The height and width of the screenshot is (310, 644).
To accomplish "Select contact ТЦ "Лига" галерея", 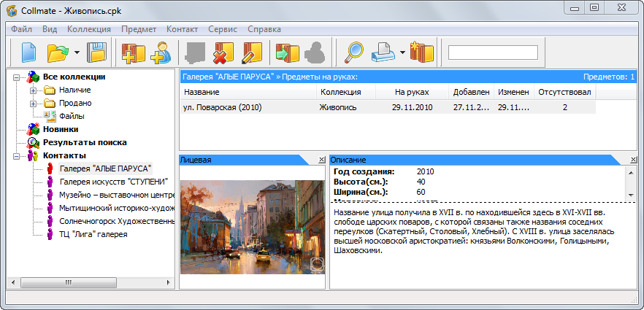I will coord(93,234).
